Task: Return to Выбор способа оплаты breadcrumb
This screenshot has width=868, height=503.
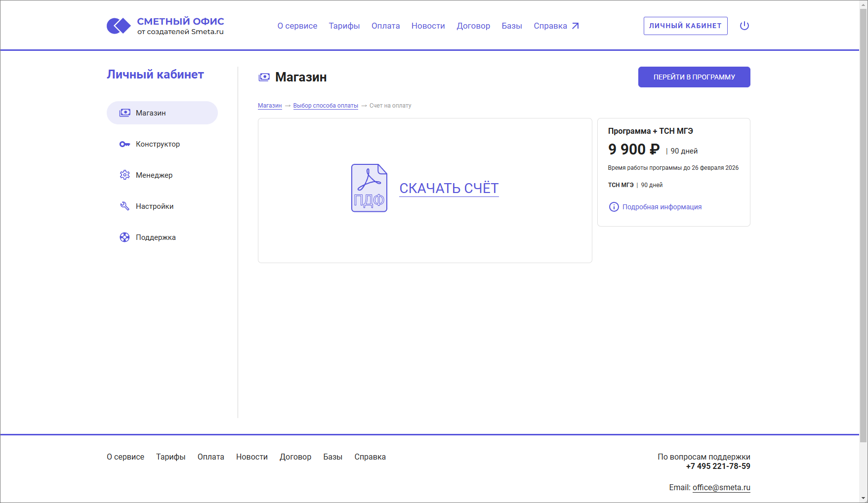Action: 325,105
